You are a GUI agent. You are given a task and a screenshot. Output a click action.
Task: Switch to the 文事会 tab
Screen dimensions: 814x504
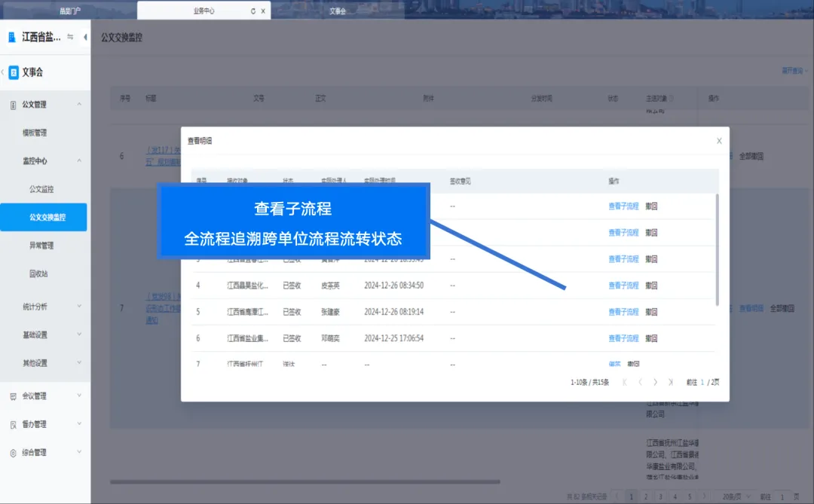point(338,11)
